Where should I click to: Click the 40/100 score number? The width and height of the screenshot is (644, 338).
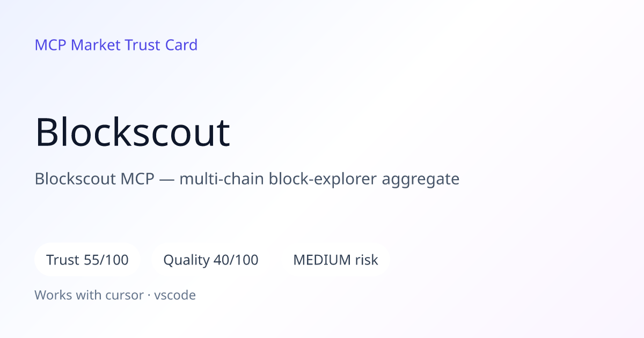(x=236, y=260)
